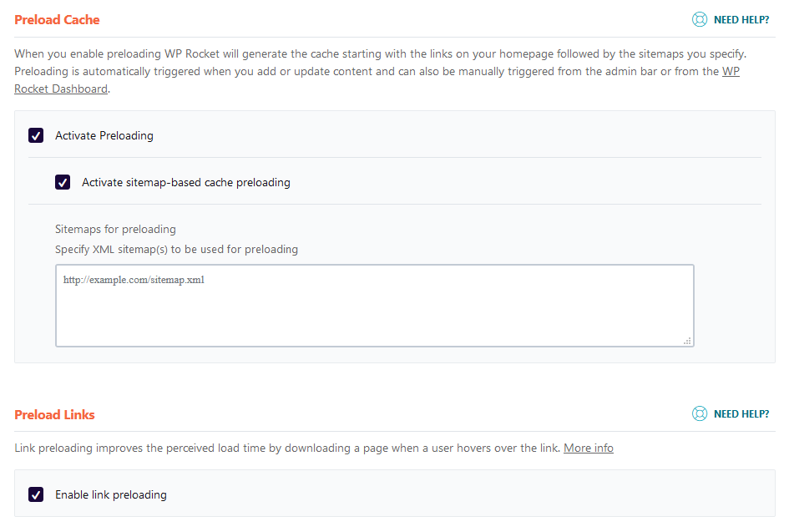This screenshot has width=789, height=532.
Task: Click the 'Enable link preloading' label text
Action: [x=111, y=494]
